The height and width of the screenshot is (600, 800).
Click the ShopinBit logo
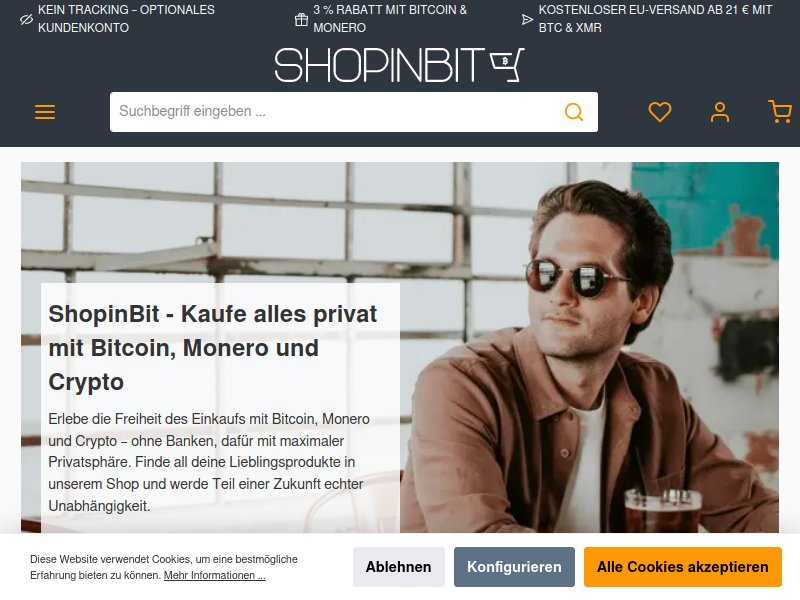pyautogui.click(x=399, y=65)
